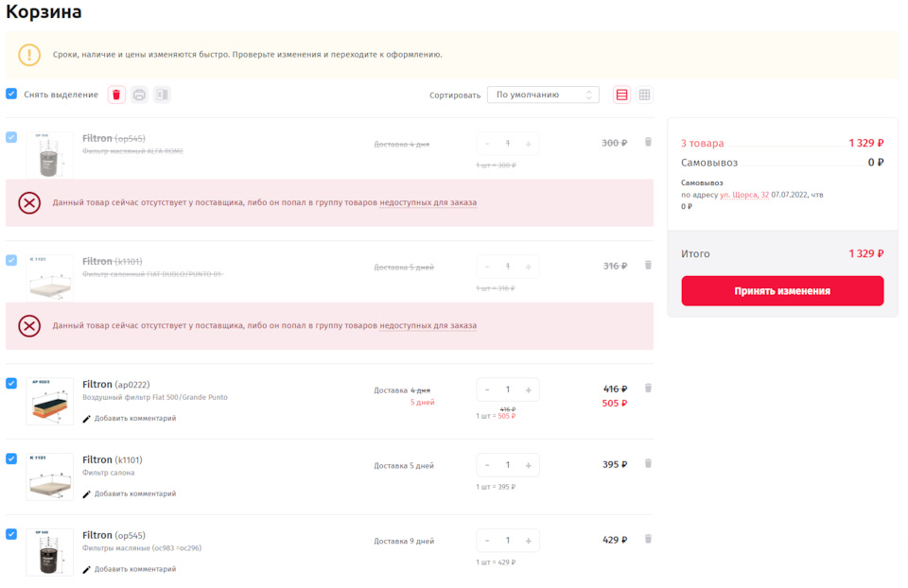
Task: Click the updated delivery 5 дней text
Action: click(x=422, y=402)
